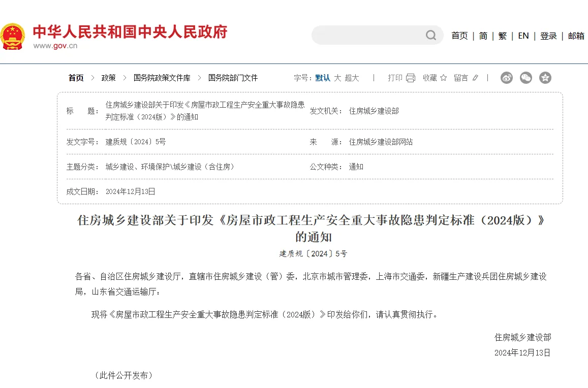Click the www.gov.cn site link
Viewport: 588px width, 388px height.
pos(56,45)
